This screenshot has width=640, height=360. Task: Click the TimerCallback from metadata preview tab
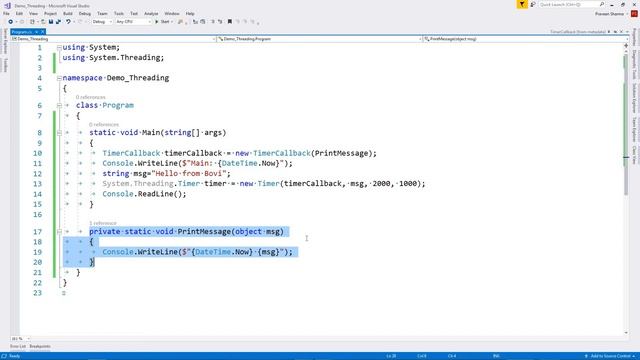coord(578,32)
